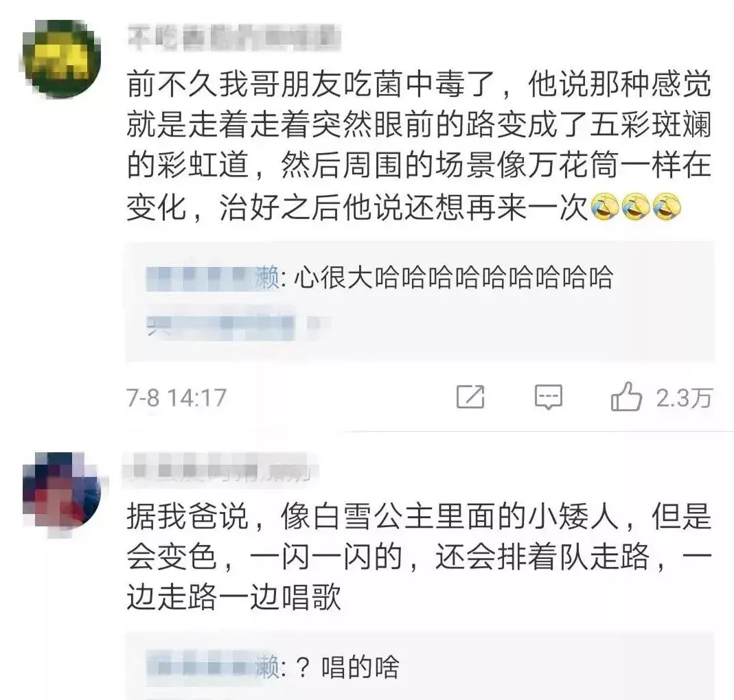This screenshot has height=700, width=734.
Task: Click the 7-8 14:17 timestamp
Action: coord(176,398)
